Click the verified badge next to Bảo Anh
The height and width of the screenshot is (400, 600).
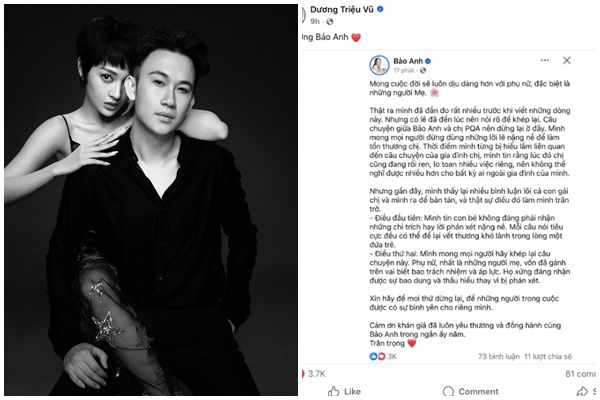point(428,61)
